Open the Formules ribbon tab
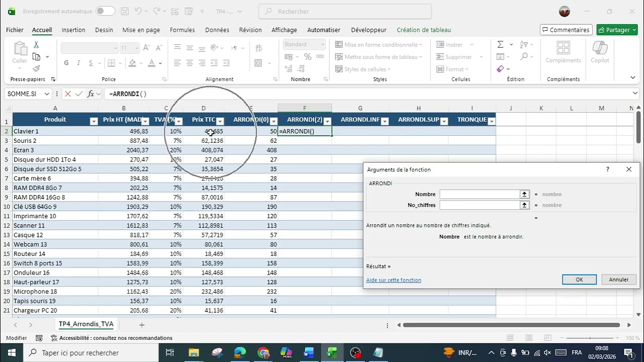Viewport: 644px width, 362px height. coord(182,30)
